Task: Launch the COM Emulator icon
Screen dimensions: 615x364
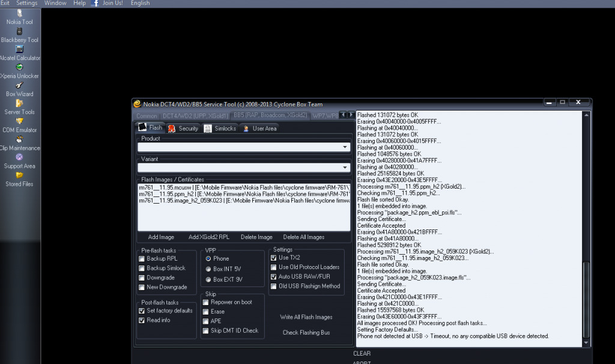Action: (x=20, y=121)
